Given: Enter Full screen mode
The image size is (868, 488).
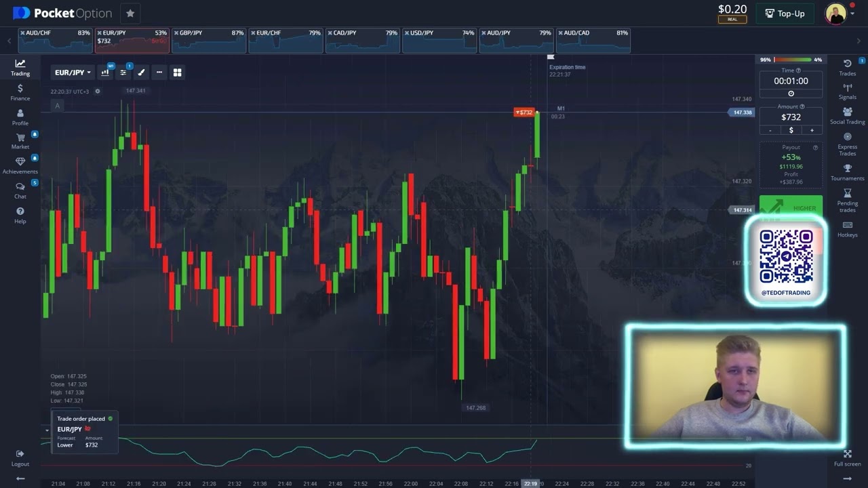Looking at the screenshot, I should coord(847,458).
